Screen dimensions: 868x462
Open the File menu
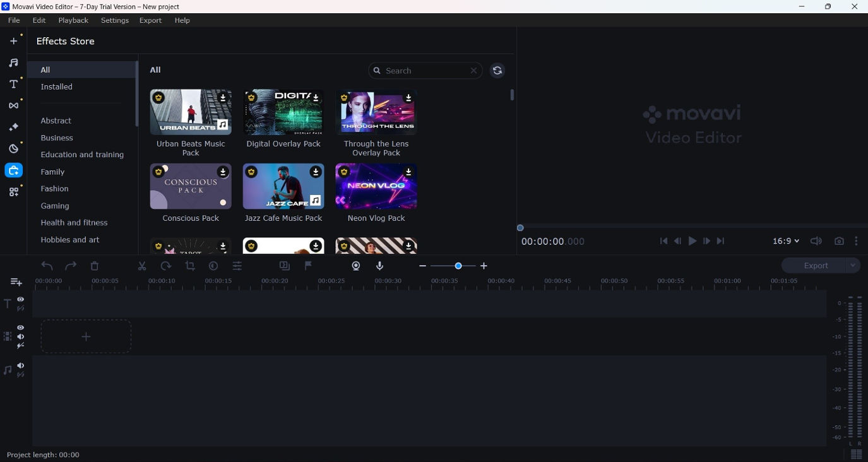pyautogui.click(x=14, y=20)
